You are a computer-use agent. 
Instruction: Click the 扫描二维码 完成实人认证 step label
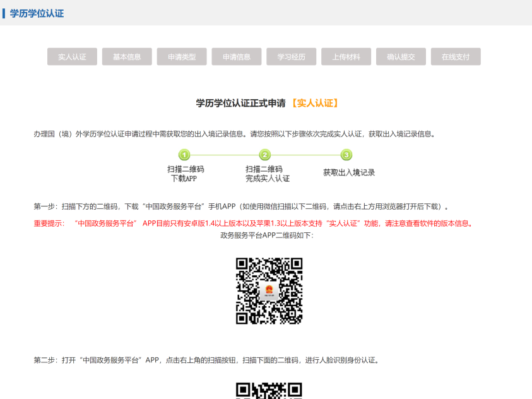coord(267,174)
